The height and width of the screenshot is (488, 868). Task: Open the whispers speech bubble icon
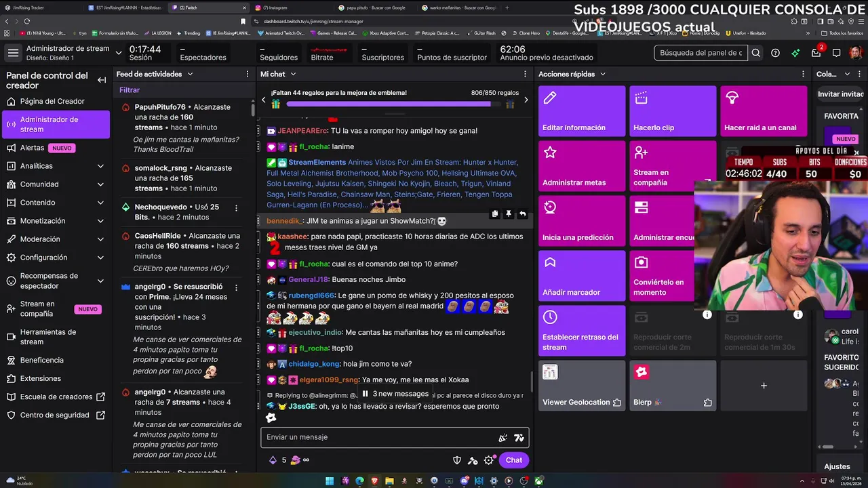pyautogui.click(x=837, y=53)
